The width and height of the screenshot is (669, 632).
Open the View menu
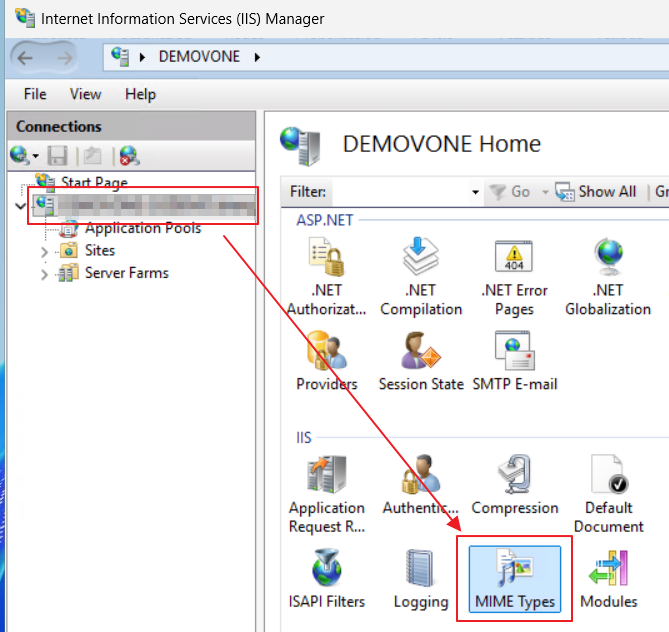point(85,94)
